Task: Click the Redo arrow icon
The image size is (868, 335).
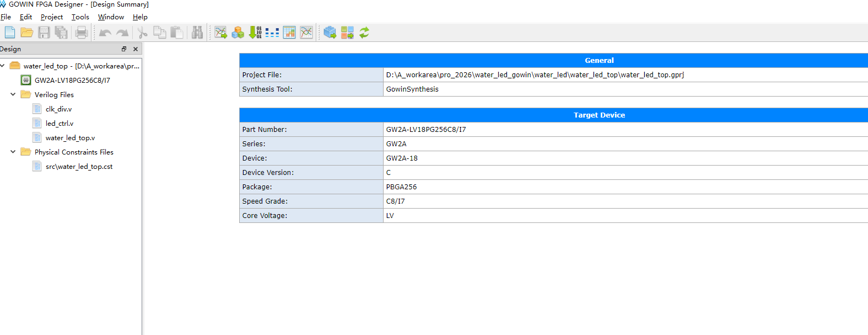Action: tap(122, 33)
